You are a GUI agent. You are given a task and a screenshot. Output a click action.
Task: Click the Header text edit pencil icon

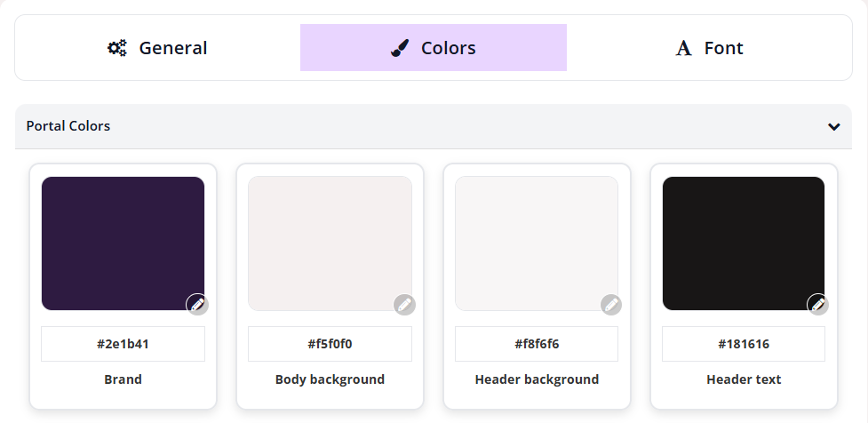click(x=817, y=304)
